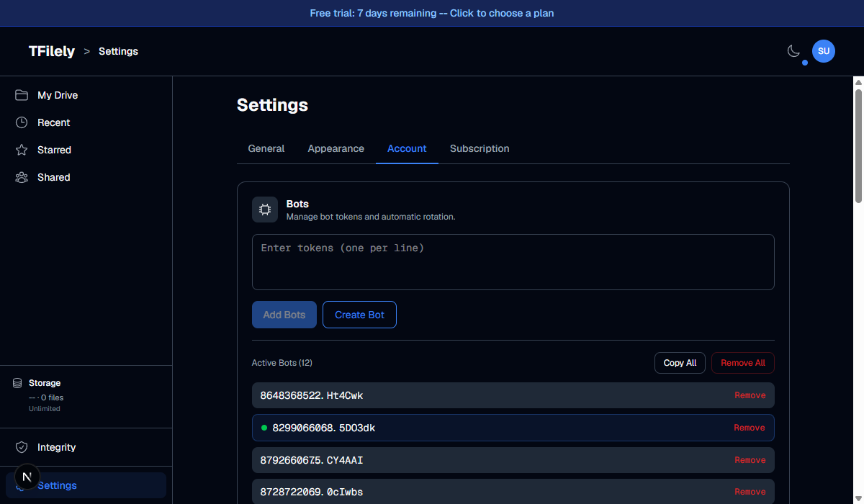Click the Starred star icon
Image resolution: width=864 pixels, height=504 pixels.
tap(22, 150)
